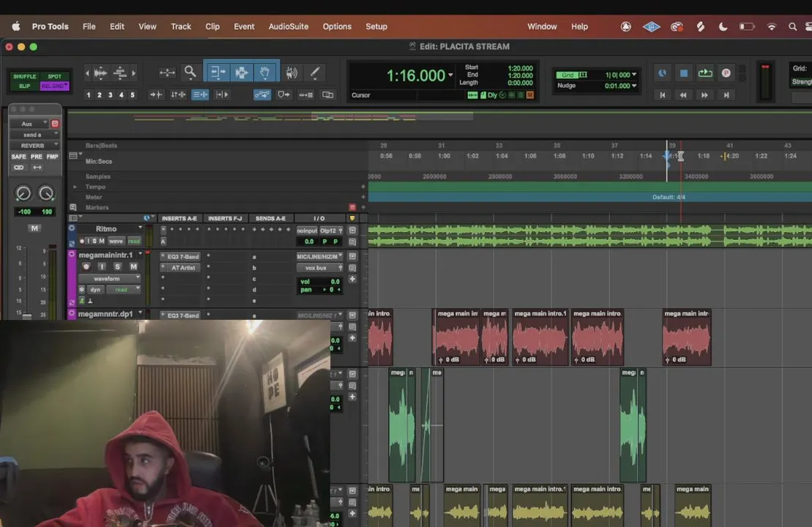
Task: Recall zoom preset 5
Action: [132, 94]
